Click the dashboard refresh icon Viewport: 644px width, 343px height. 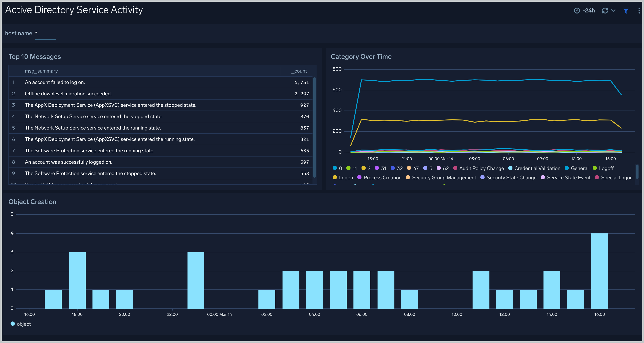(605, 11)
